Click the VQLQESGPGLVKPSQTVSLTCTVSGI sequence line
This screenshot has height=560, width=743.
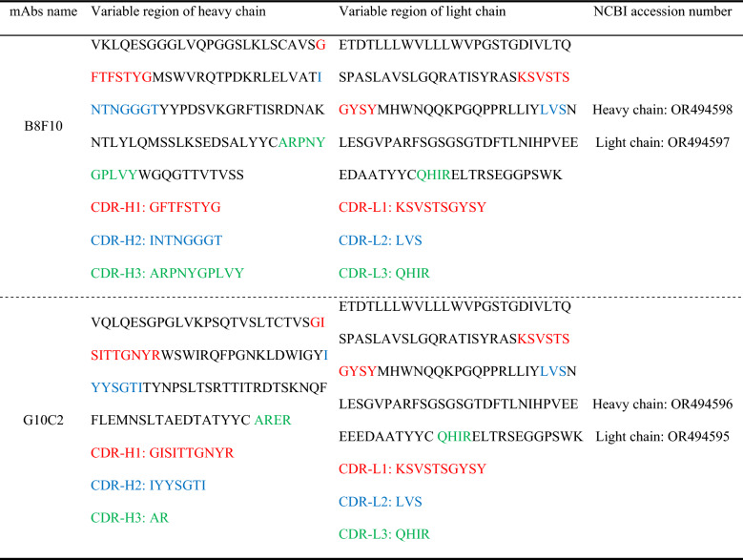click(x=208, y=322)
